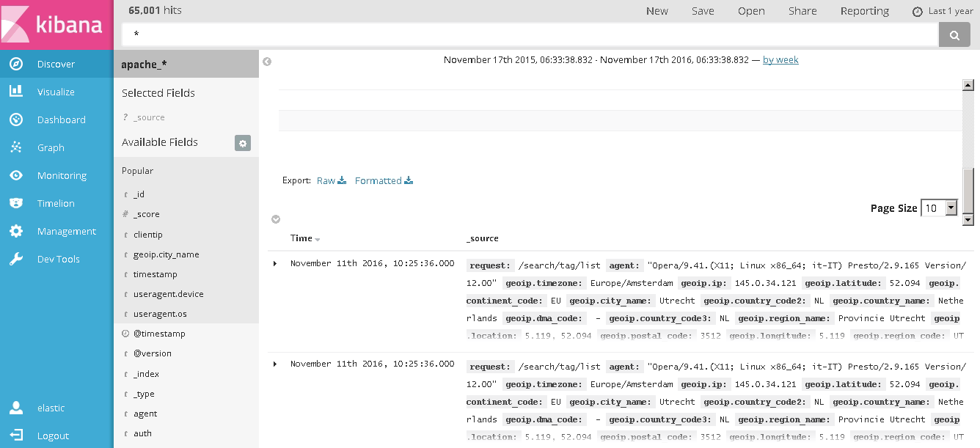
Task: Click scrollbar down arrow in chart panel
Action: (x=968, y=219)
